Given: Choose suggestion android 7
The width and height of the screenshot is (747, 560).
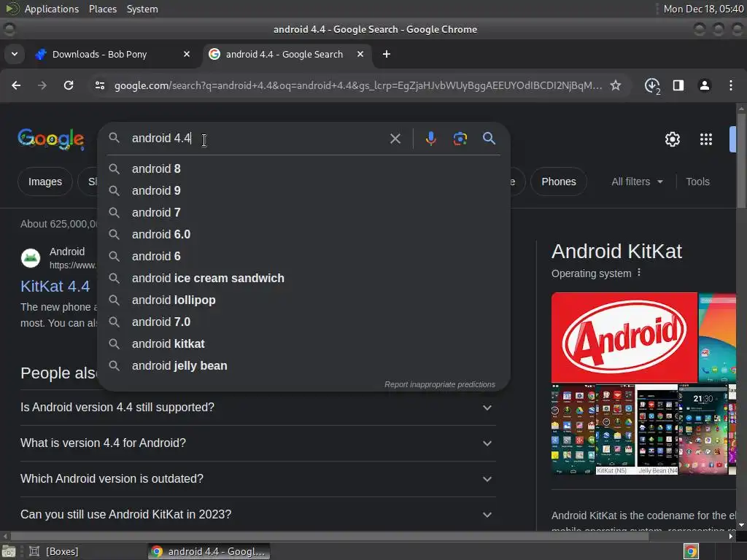Looking at the screenshot, I should [304, 212].
